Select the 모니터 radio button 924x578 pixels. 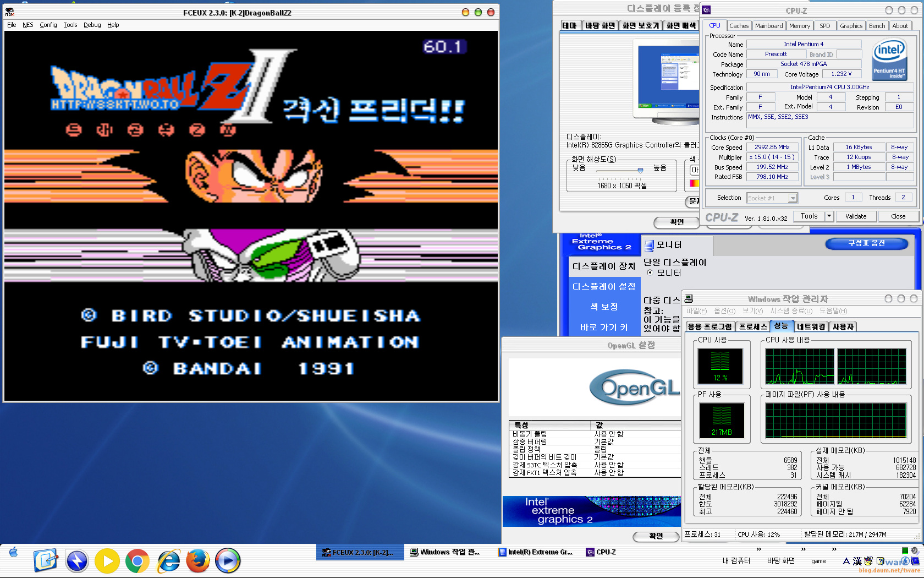pyautogui.click(x=650, y=272)
